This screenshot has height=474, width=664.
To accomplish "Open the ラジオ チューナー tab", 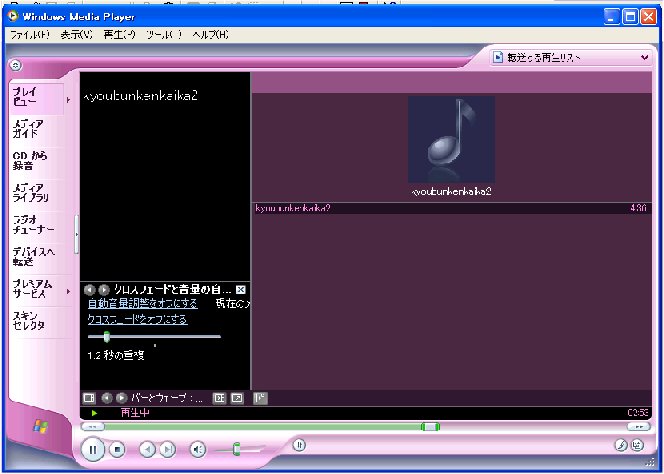I will pyautogui.click(x=36, y=225).
